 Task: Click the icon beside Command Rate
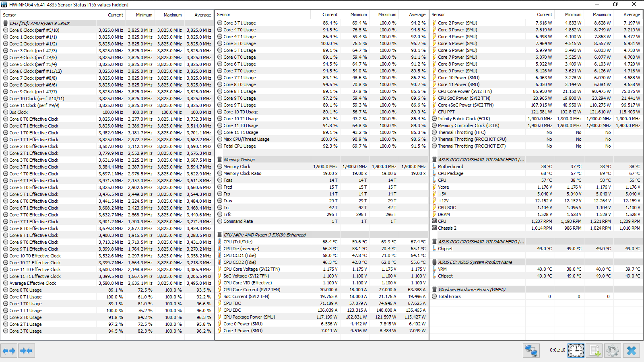tap(220, 221)
